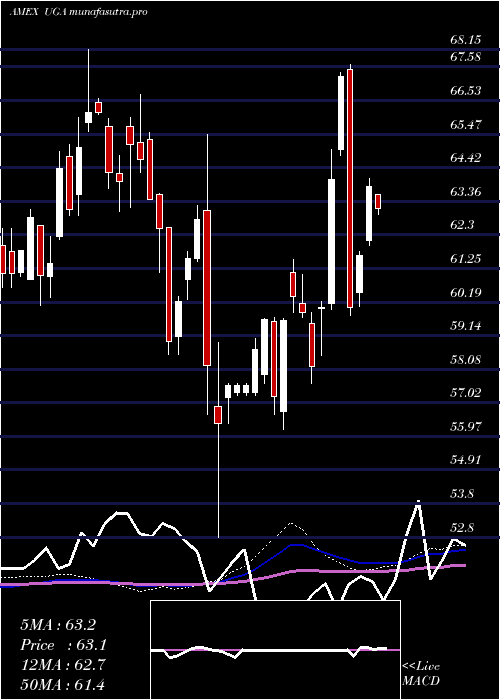Click the 67.58 price axis label

[x=466, y=57]
